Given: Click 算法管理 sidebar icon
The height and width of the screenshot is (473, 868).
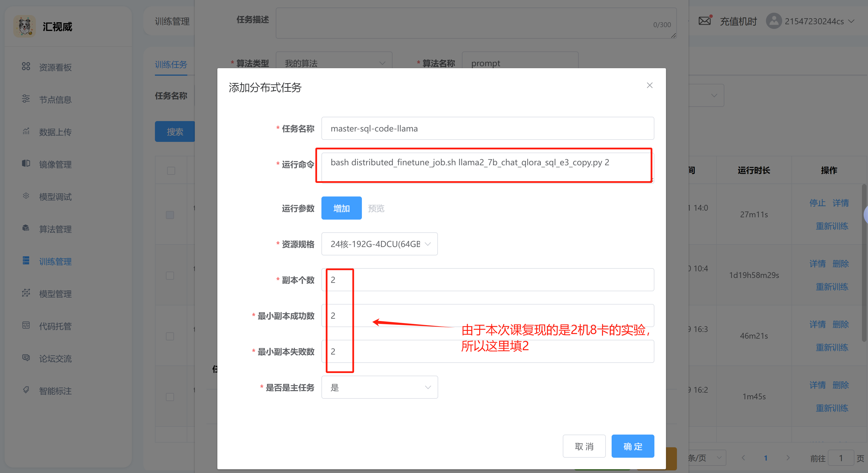Looking at the screenshot, I should 26,228.
